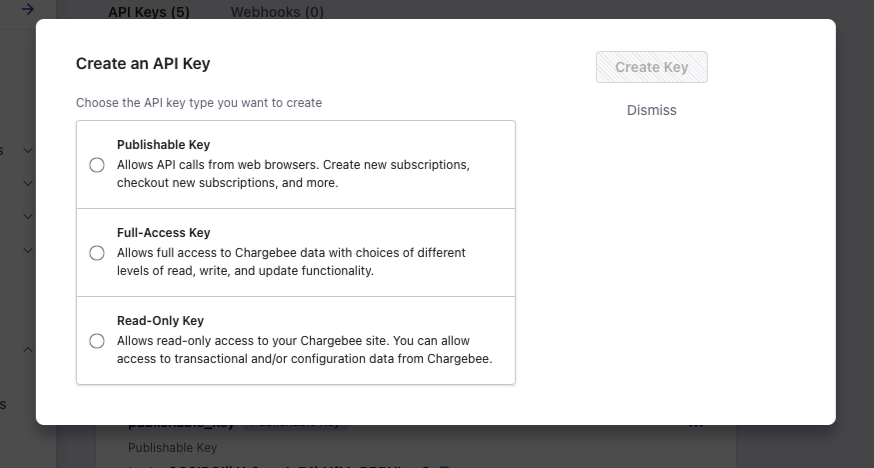Dismiss the Create an API Key dialog
874x468 pixels.
point(651,110)
